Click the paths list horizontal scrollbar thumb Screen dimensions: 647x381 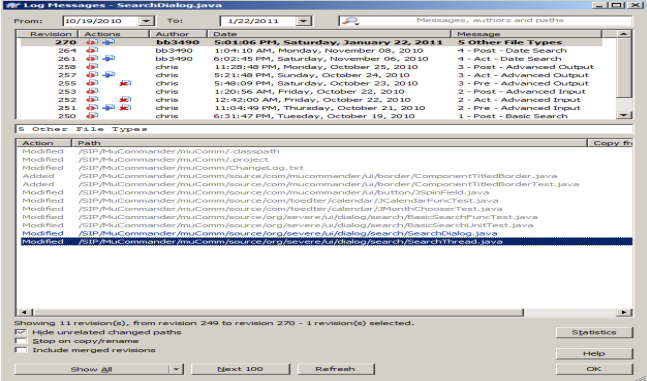tap(278, 312)
